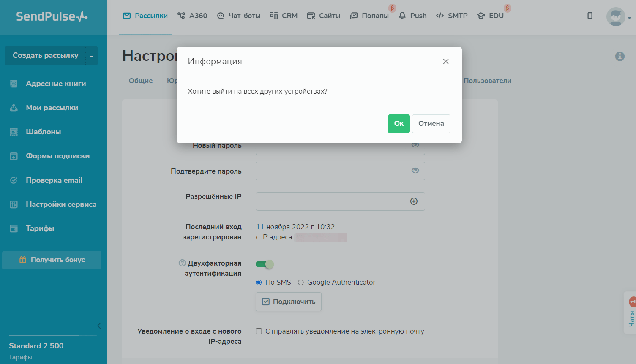The image size is (636, 364).
Task: Enable Отправлять уведомление на электронную почту checkbox
Action: tap(259, 331)
